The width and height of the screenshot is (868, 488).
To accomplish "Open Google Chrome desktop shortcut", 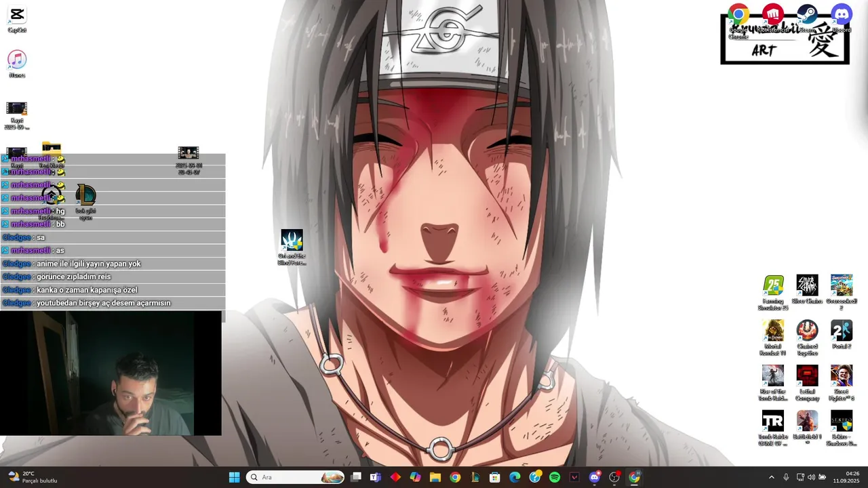I will [x=738, y=20].
